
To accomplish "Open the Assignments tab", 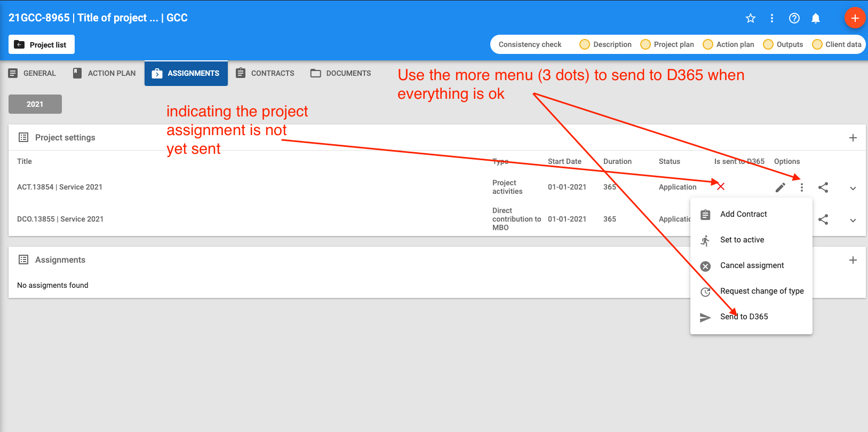I will point(186,73).
